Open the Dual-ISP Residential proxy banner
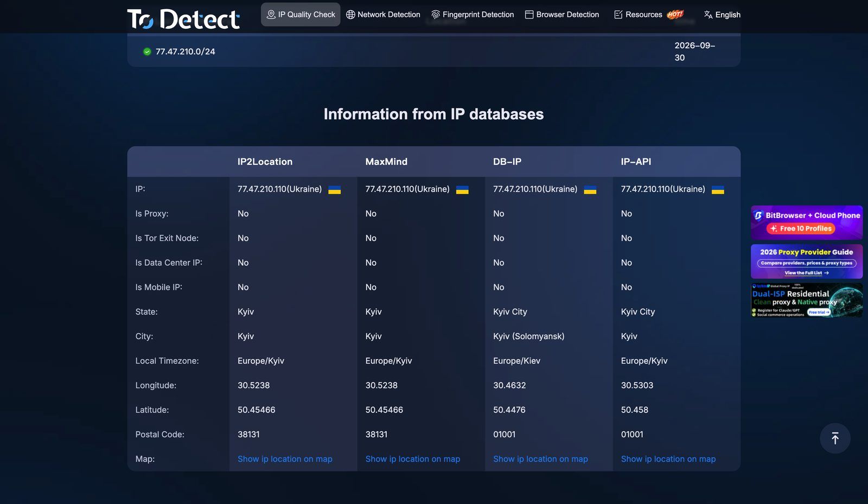 [807, 300]
